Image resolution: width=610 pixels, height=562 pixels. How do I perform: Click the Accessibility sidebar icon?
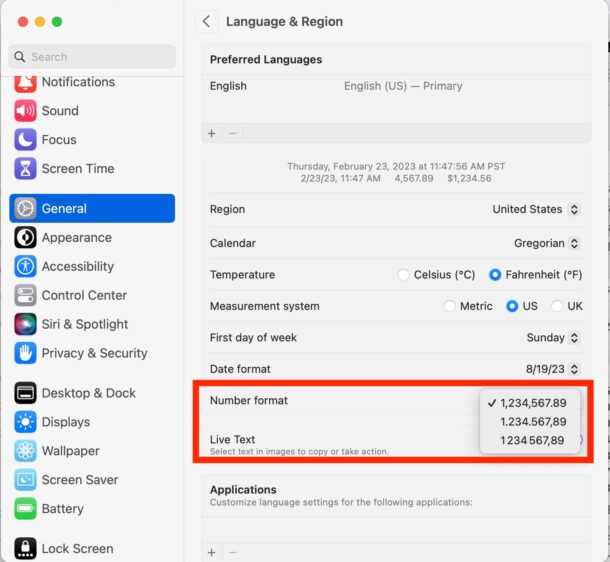(26, 267)
